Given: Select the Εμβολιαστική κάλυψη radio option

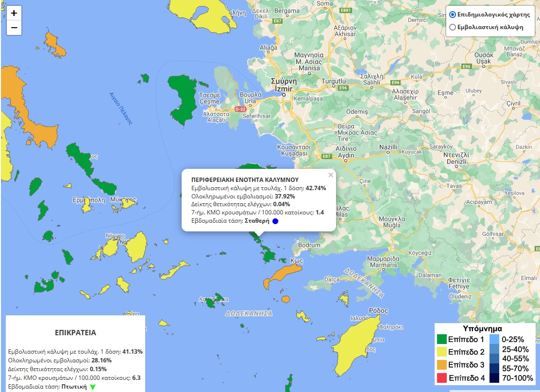Looking at the screenshot, I should tap(453, 27).
